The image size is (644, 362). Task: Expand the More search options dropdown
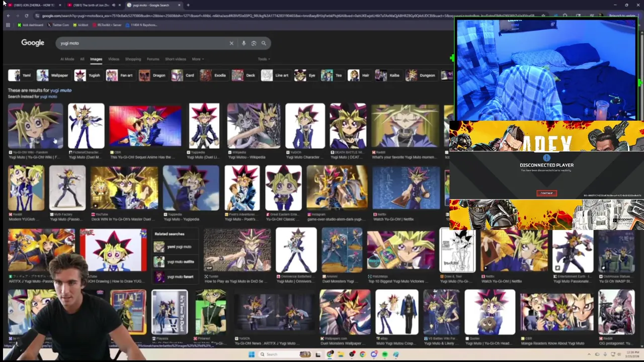pos(197,59)
